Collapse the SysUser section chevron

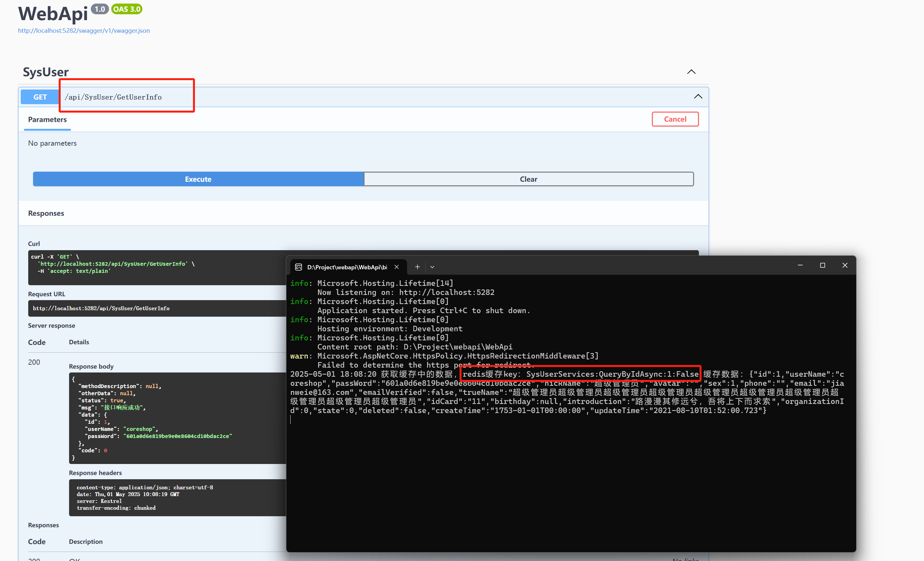(691, 72)
